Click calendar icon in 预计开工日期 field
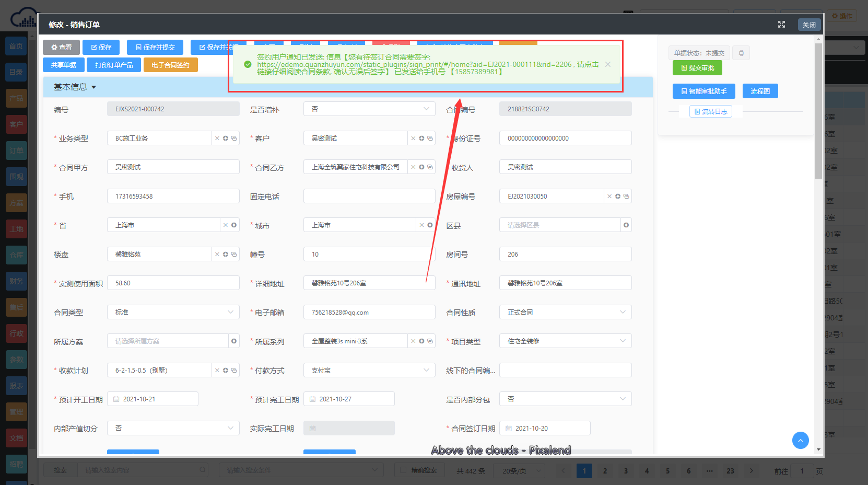 tap(116, 399)
